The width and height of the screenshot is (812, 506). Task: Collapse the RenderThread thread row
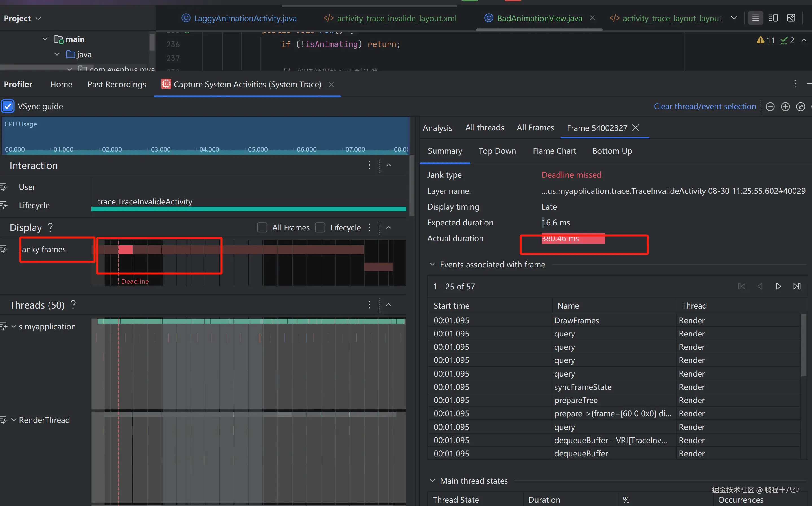point(14,420)
